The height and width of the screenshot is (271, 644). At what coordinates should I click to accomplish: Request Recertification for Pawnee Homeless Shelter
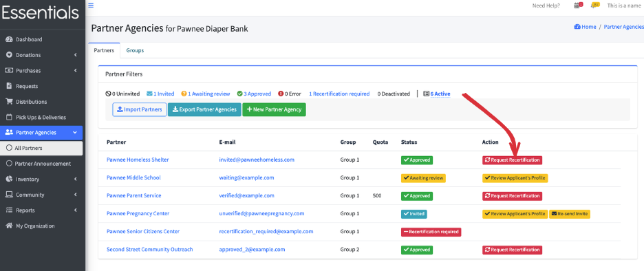(x=512, y=160)
